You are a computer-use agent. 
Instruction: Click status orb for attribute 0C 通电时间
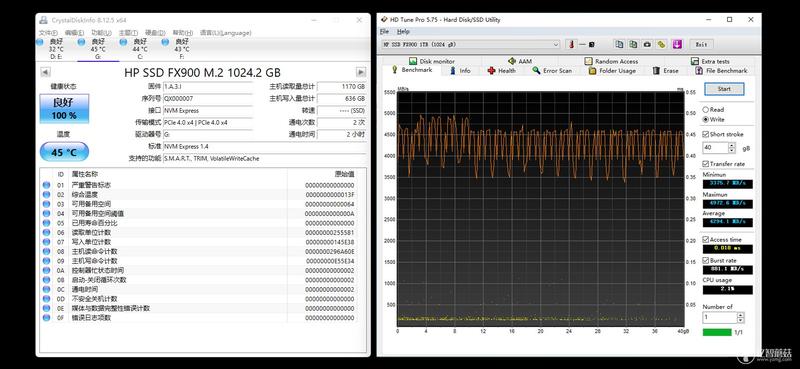pyautogui.click(x=46, y=289)
